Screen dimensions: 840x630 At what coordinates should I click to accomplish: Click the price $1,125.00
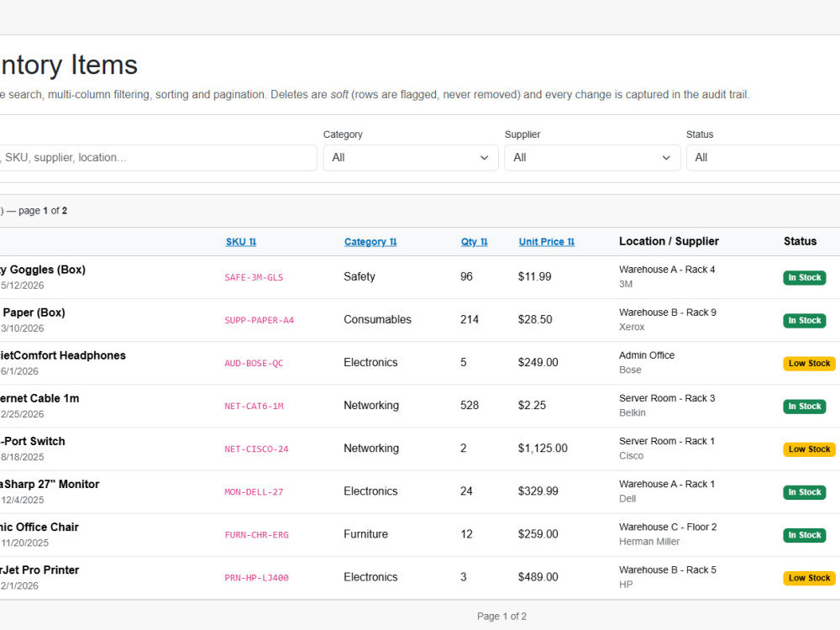[543, 449]
